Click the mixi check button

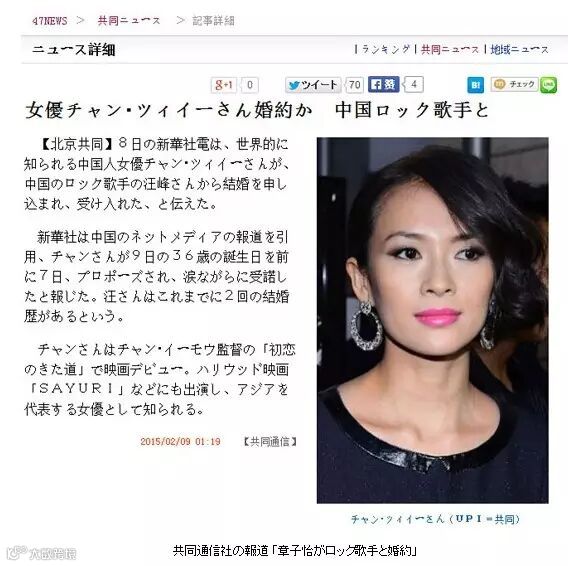[x=514, y=84]
